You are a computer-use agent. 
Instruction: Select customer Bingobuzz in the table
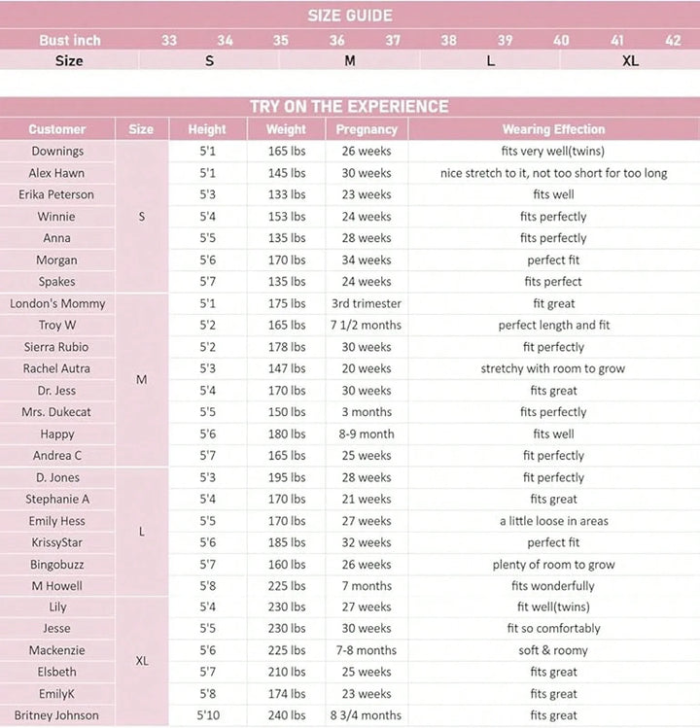57,565
